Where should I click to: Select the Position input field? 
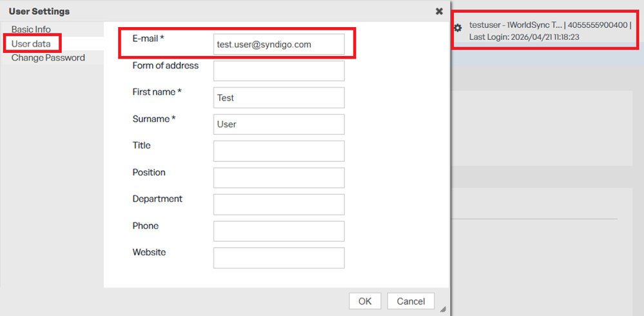pyautogui.click(x=279, y=178)
